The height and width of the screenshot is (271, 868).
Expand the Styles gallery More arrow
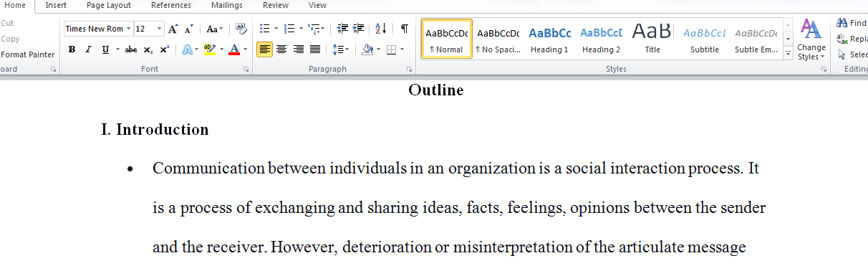pos(789,54)
